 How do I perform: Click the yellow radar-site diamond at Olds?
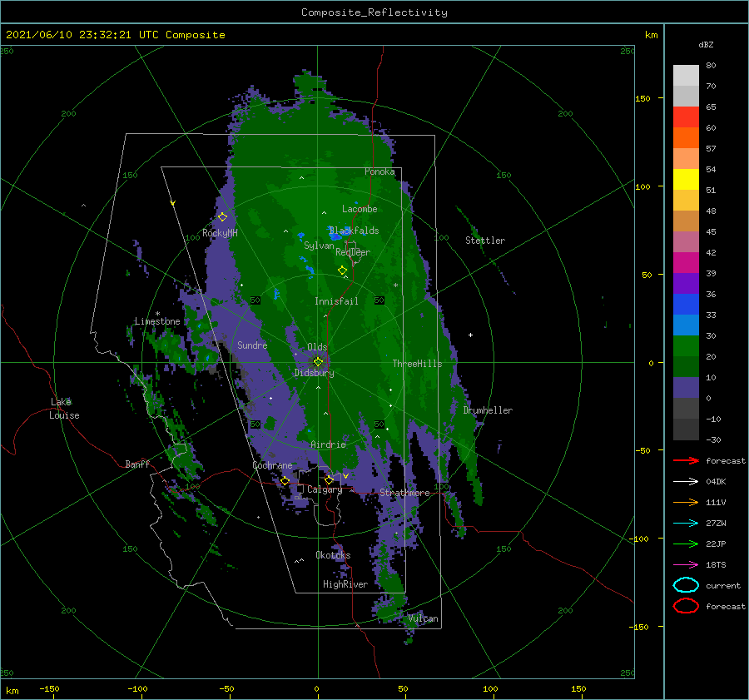click(x=318, y=362)
